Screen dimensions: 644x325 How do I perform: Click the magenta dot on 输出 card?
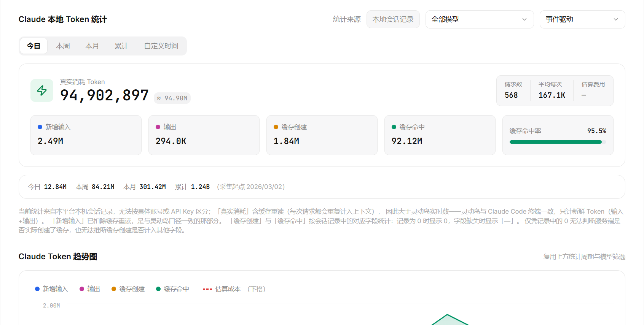point(158,127)
